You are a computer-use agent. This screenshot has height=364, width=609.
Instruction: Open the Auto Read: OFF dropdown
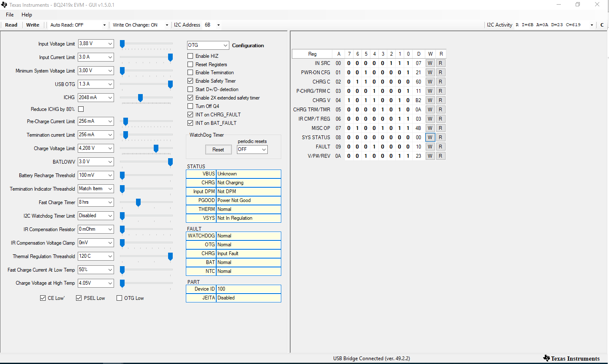(78, 25)
